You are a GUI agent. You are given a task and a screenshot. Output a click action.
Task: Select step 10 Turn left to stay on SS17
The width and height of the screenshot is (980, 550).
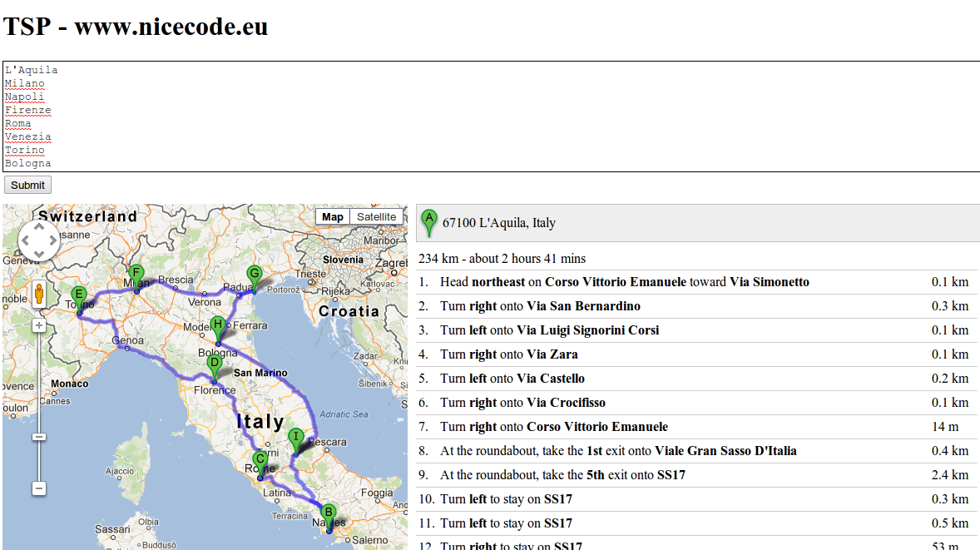(698, 499)
